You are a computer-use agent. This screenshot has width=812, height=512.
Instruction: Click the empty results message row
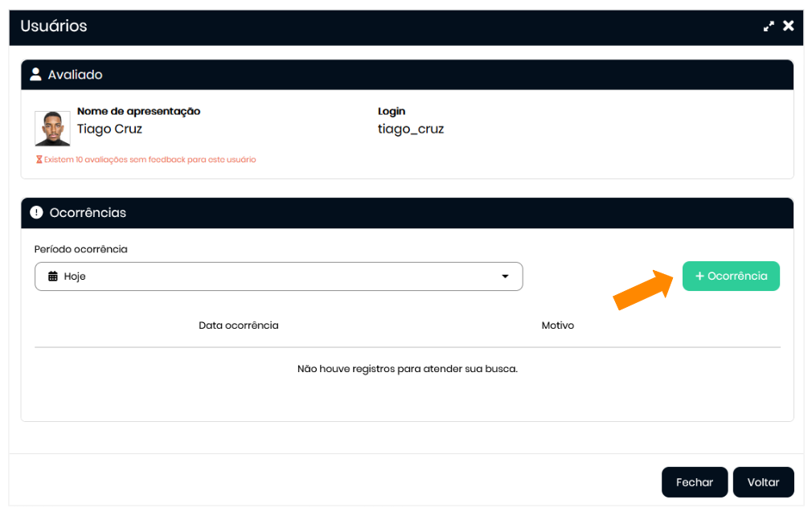pyautogui.click(x=407, y=369)
